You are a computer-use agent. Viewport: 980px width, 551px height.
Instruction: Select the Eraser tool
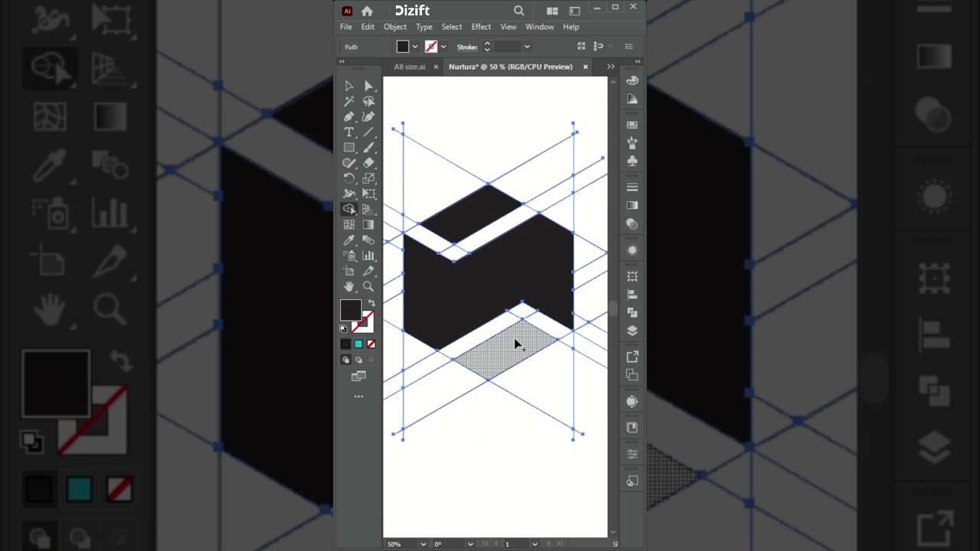[x=368, y=163]
